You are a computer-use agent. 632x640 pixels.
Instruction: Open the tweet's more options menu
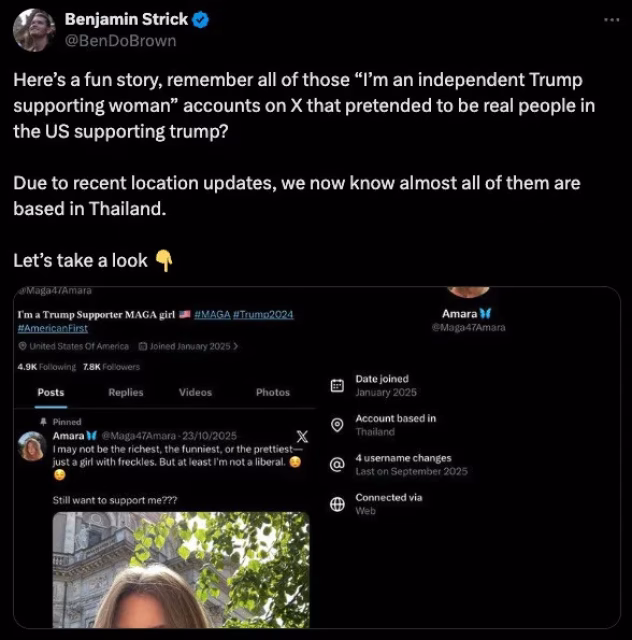coord(611,20)
